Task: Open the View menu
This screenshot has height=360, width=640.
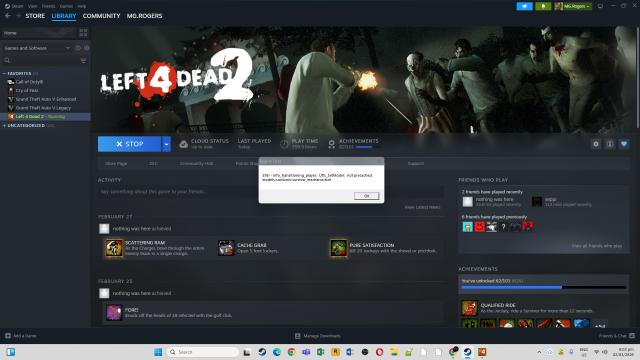Action: click(33, 6)
